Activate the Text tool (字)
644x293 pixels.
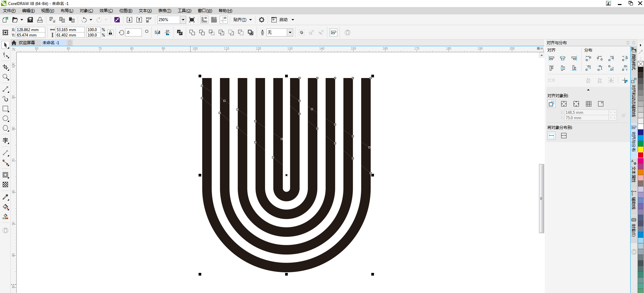click(x=5, y=141)
